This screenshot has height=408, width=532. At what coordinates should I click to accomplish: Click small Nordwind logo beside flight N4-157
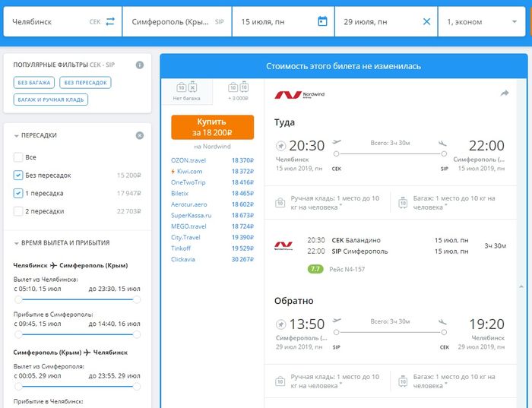[x=283, y=245]
